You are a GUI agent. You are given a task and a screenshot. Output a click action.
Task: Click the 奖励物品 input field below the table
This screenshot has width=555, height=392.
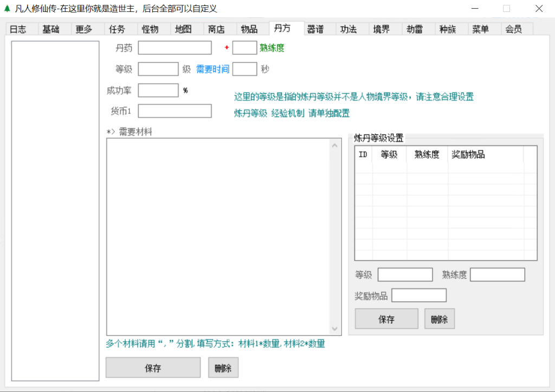tap(419, 296)
